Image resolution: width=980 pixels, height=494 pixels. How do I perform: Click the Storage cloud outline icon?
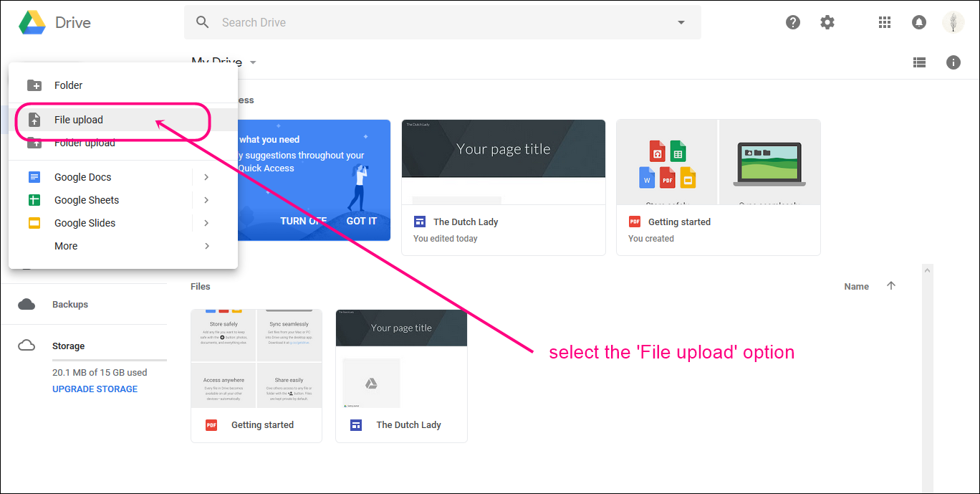(x=27, y=346)
